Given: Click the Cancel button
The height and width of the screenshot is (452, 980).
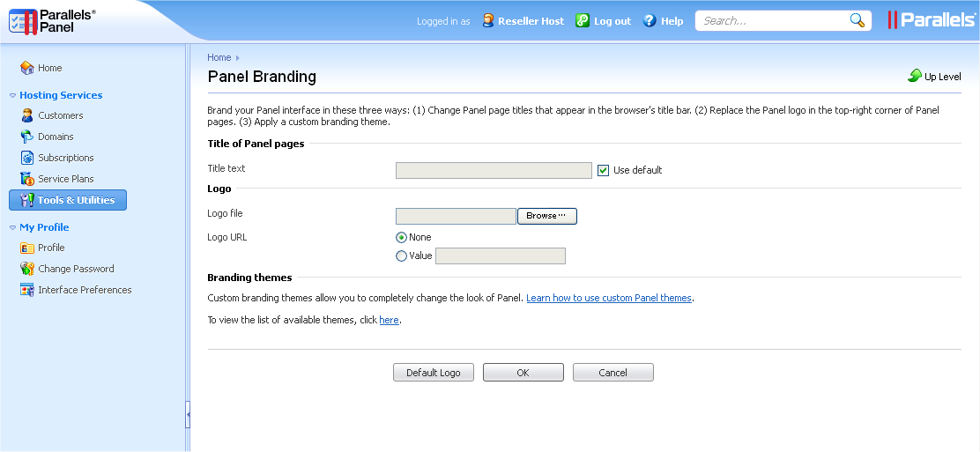Looking at the screenshot, I should click(613, 373).
